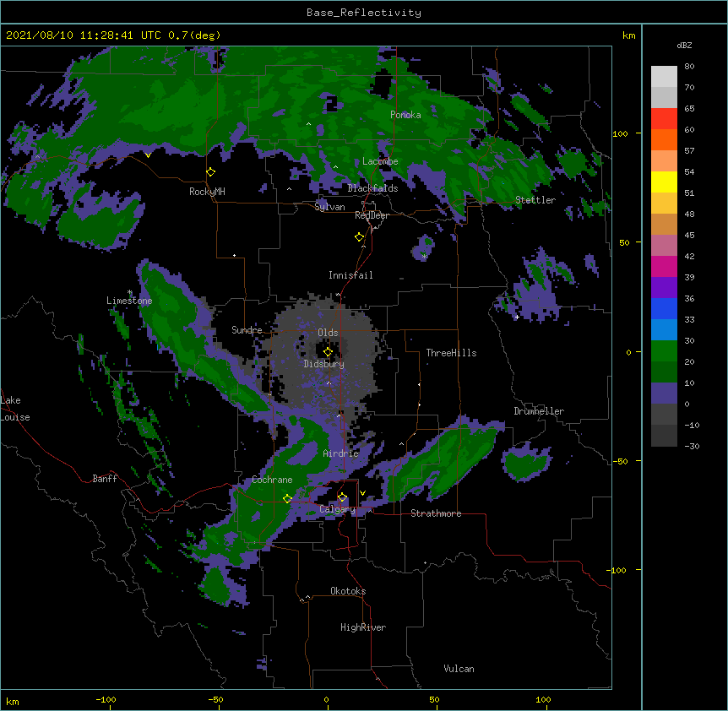
Task: Click the Lacombe city label
Action: (380, 161)
